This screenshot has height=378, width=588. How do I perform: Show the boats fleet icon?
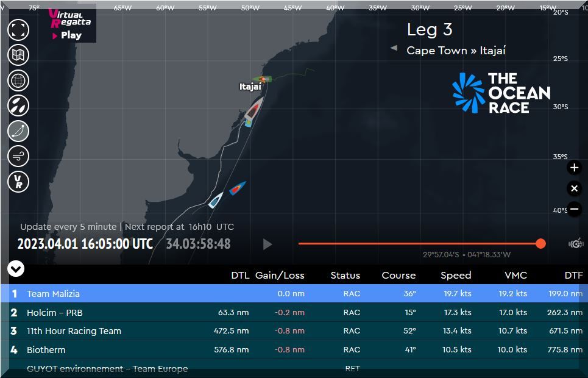[19, 105]
